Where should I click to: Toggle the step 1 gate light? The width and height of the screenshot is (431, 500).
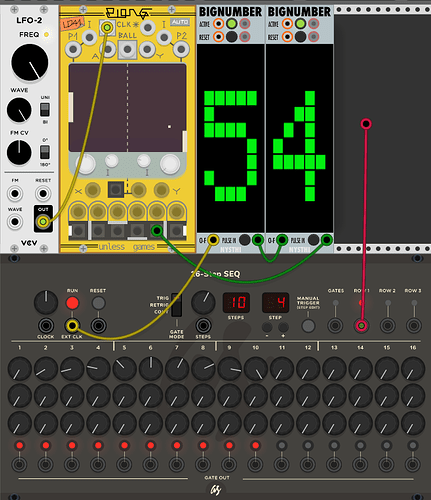coord(19,445)
